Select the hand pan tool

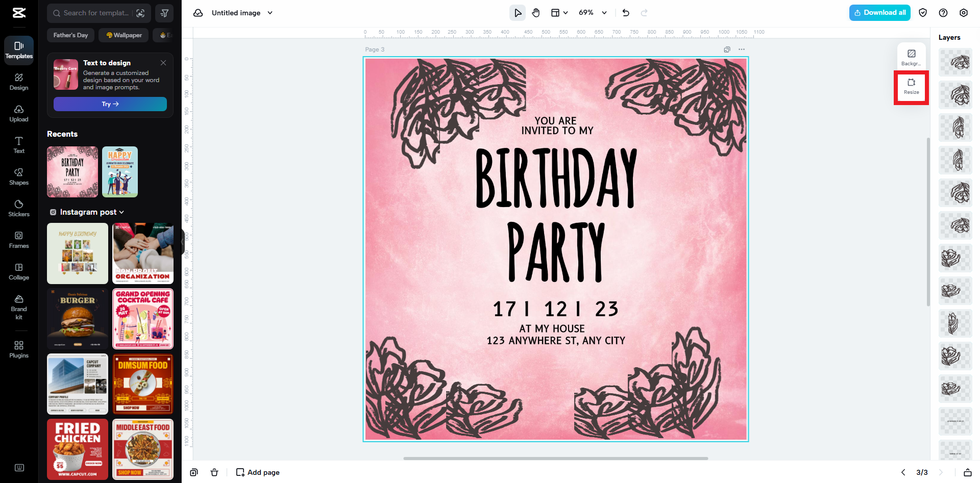click(535, 13)
